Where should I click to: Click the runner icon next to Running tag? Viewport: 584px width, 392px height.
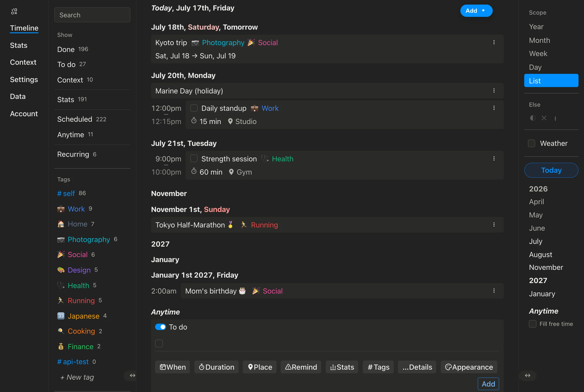pyautogui.click(x=61, y=301)
